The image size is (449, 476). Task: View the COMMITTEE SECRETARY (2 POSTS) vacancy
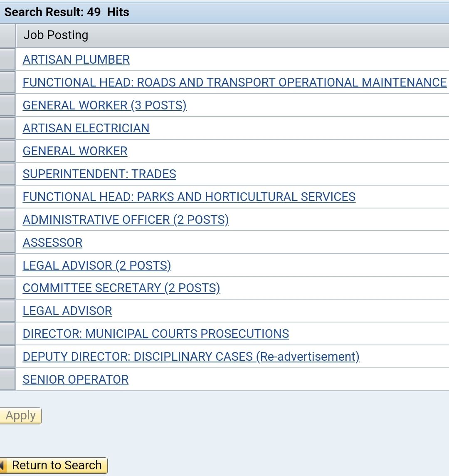pos(121,288)
